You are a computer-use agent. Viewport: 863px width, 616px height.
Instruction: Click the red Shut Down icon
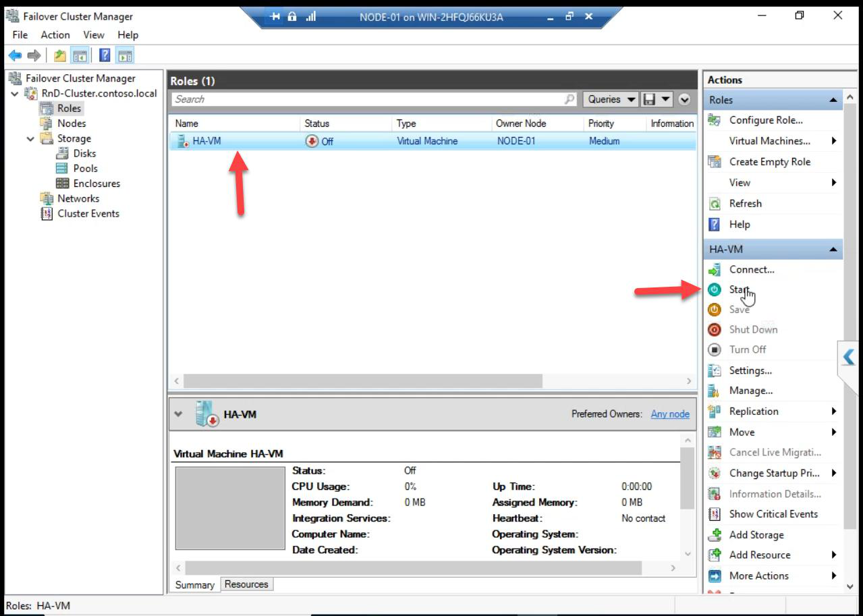715,330
